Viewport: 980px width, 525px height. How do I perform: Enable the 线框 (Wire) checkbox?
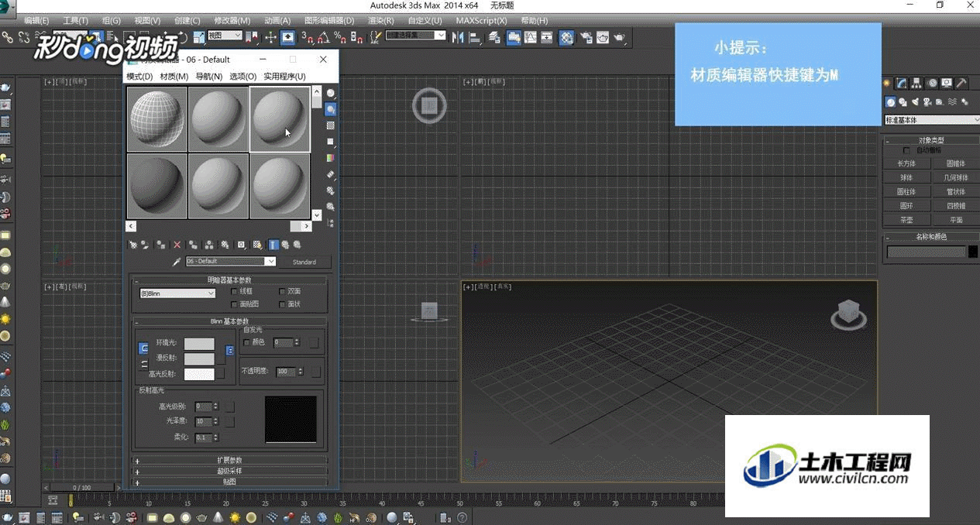point(234,291)
